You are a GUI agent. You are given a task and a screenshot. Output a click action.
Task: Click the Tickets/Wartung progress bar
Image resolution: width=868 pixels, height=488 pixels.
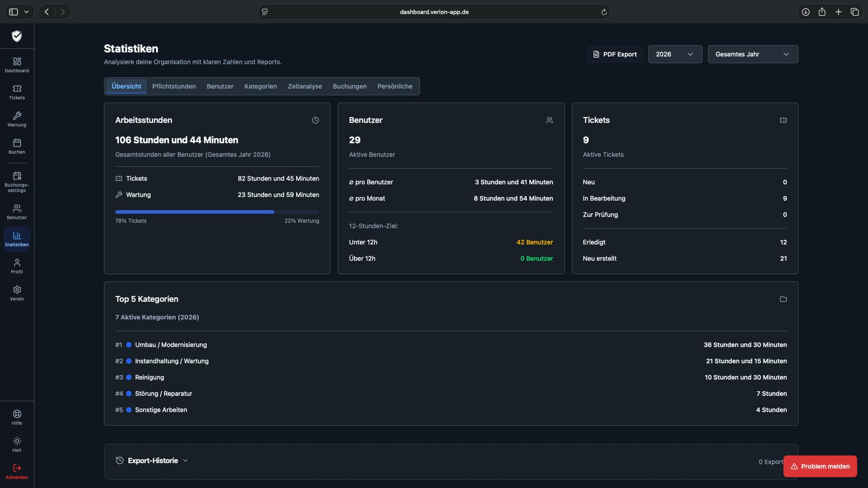[x=217, y=211]
